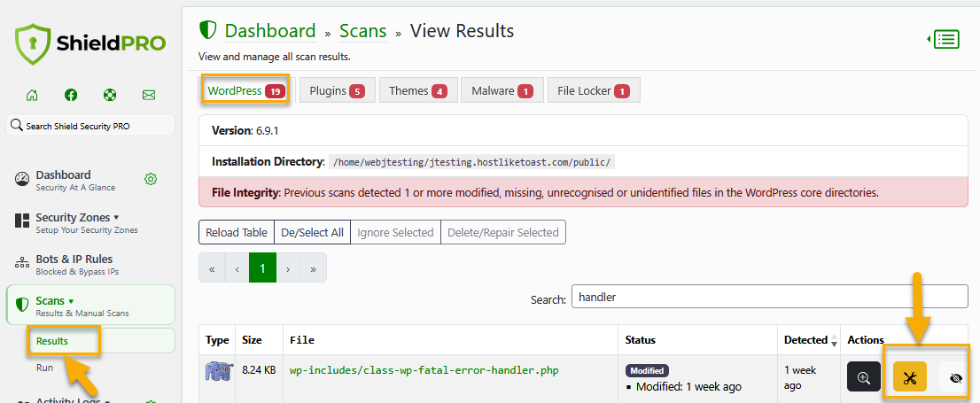
Task: Click the Delete/Repair Selected button
Action: click(x=503, y=232)
